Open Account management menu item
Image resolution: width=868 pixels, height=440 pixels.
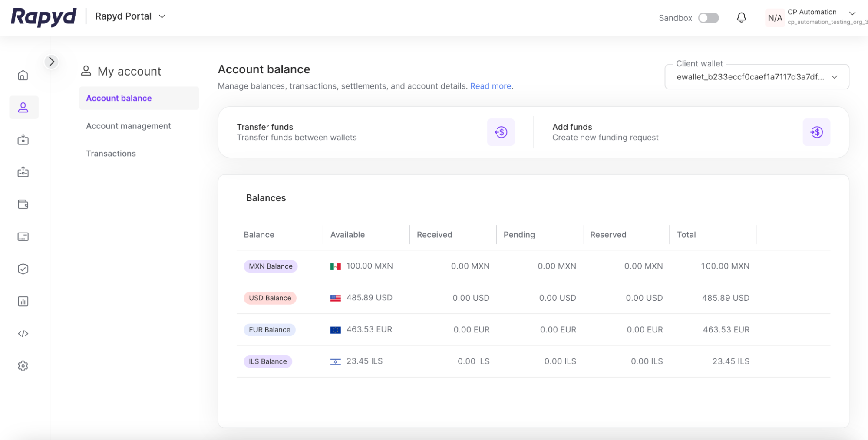129,126
